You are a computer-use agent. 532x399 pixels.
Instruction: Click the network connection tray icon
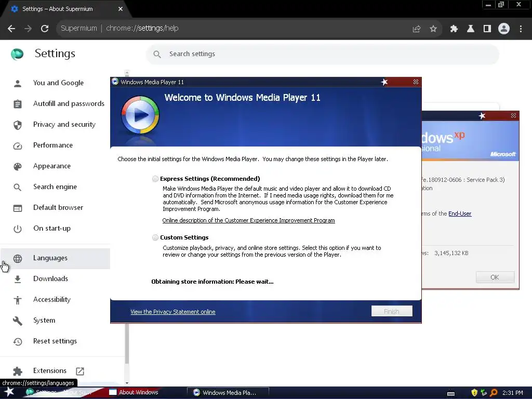tap(484, 393)
